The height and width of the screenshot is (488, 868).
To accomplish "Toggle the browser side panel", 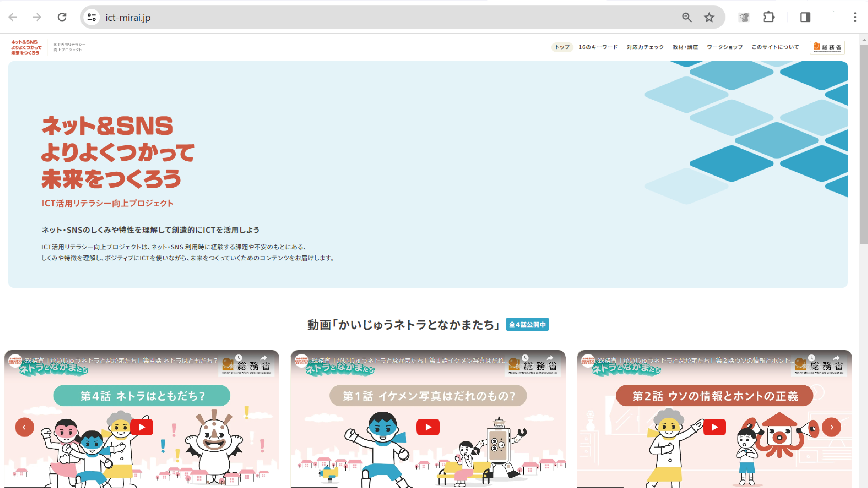I will point(805,17).
